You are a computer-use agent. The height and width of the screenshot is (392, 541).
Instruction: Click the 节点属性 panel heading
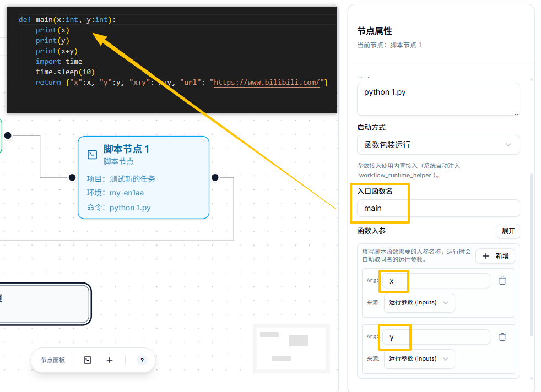pos(375,31)
